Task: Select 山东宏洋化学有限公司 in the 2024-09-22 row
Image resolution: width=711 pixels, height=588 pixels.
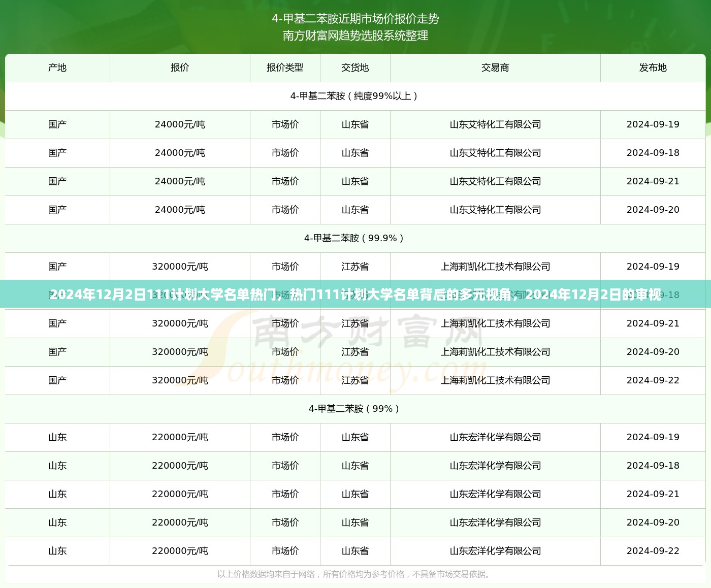Action: coord(495,551)
